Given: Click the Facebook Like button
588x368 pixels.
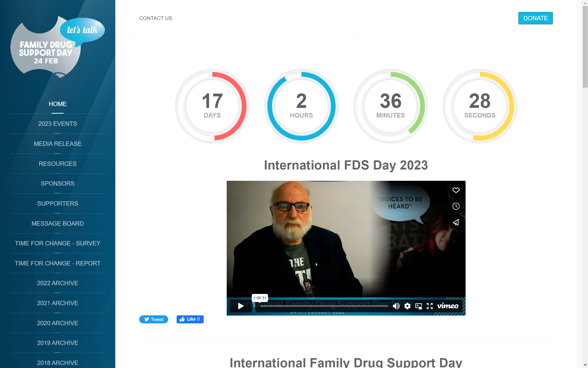Looking at the screenshot, I should click(190, 319).
